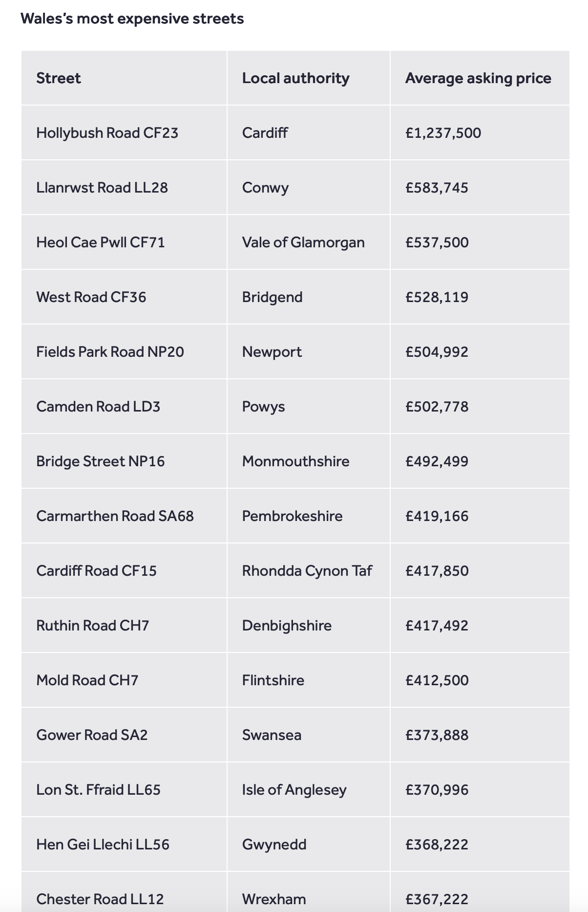588x912 pixels.
Task: Select the Llanrwst Road LL28 entry
Action: tap(102, 188)
